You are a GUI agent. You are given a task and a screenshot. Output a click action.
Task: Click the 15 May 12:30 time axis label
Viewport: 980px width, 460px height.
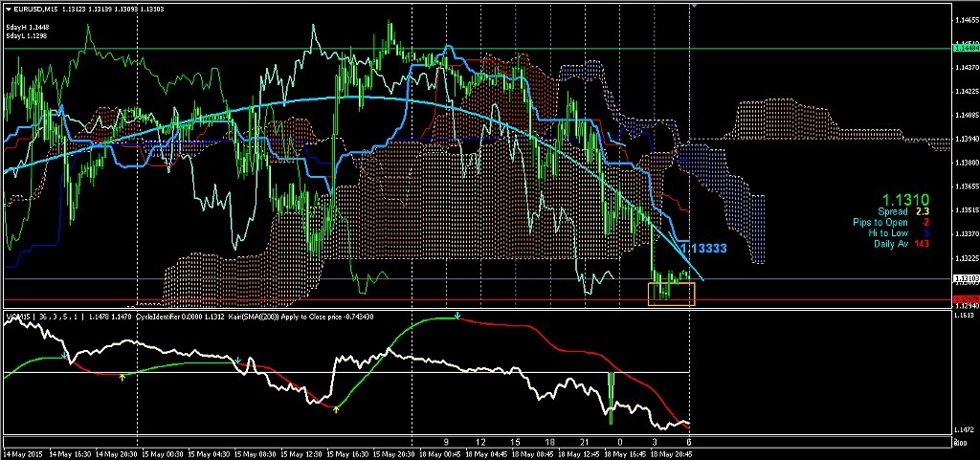tap(301, 452)
